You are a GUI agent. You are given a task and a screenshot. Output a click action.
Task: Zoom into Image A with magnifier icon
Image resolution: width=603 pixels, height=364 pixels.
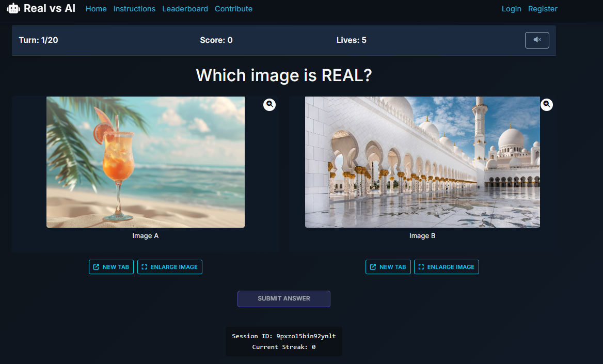(269, 104)
